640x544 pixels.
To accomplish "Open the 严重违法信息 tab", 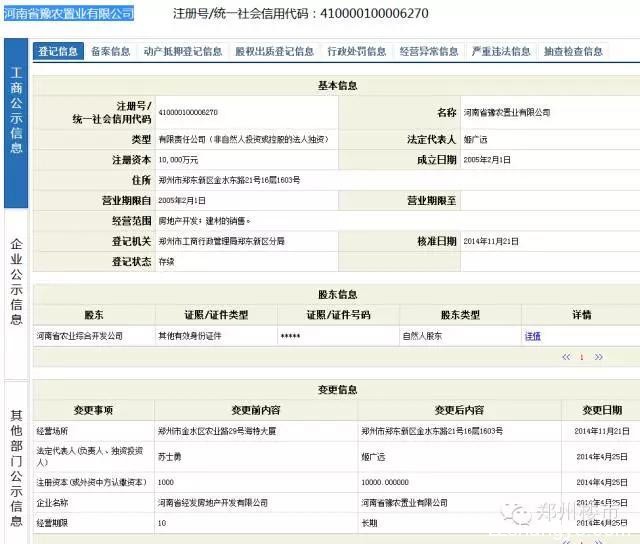I will pos(501,51).
